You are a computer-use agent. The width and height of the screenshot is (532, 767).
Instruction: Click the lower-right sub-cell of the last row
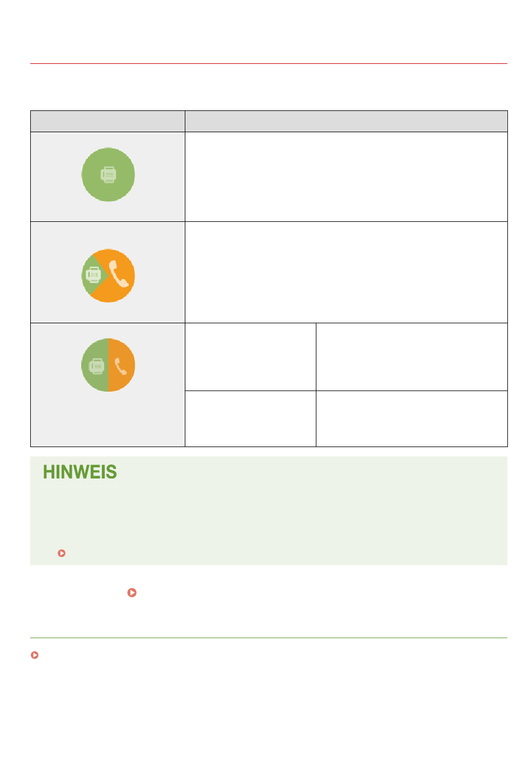(x=412, y=419)
